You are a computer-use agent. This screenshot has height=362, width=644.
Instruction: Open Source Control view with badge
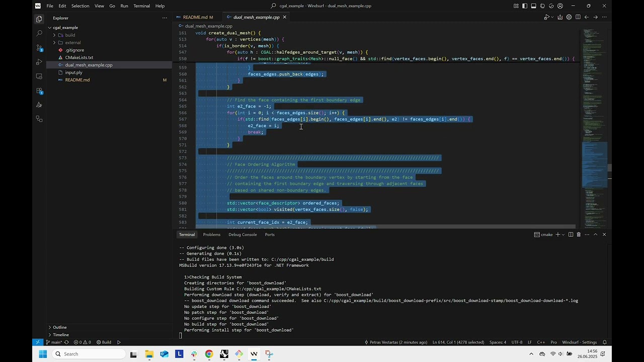point(39,48)
